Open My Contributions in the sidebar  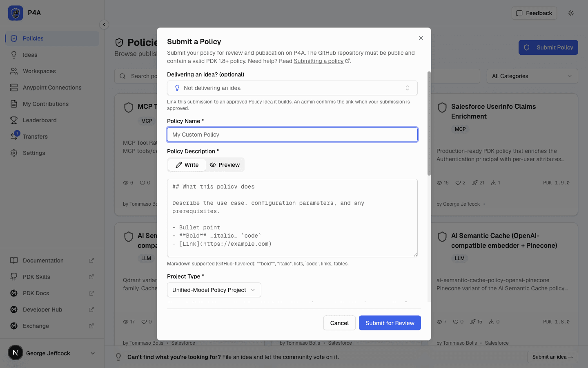[52, 104]
